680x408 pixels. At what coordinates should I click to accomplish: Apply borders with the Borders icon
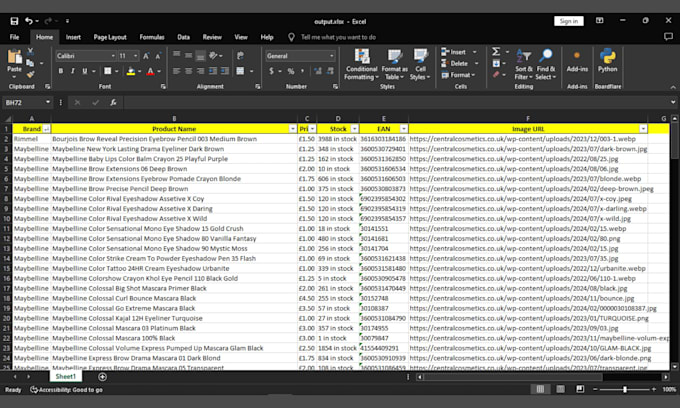point(108,71)
